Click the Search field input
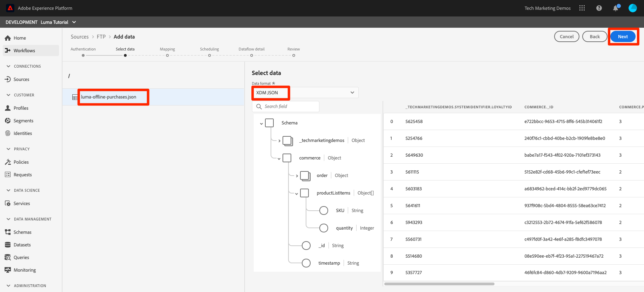The image size is (644, 292). [x=286, y=107]
